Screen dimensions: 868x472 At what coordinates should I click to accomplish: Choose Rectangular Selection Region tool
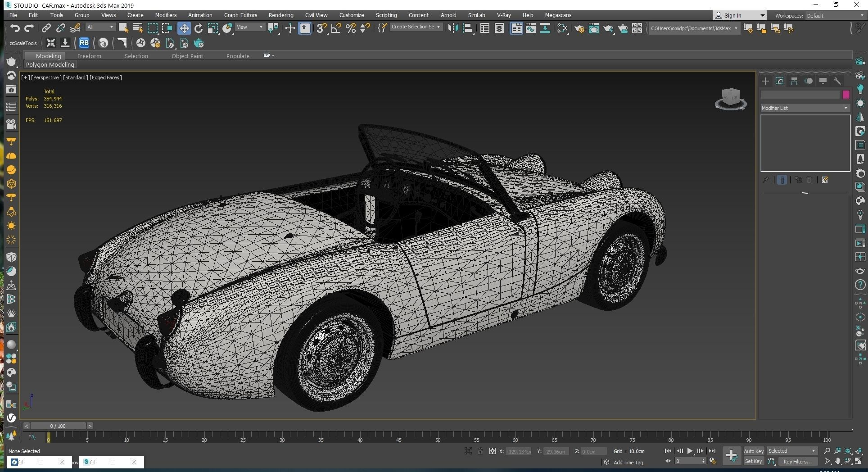point(153,28)
